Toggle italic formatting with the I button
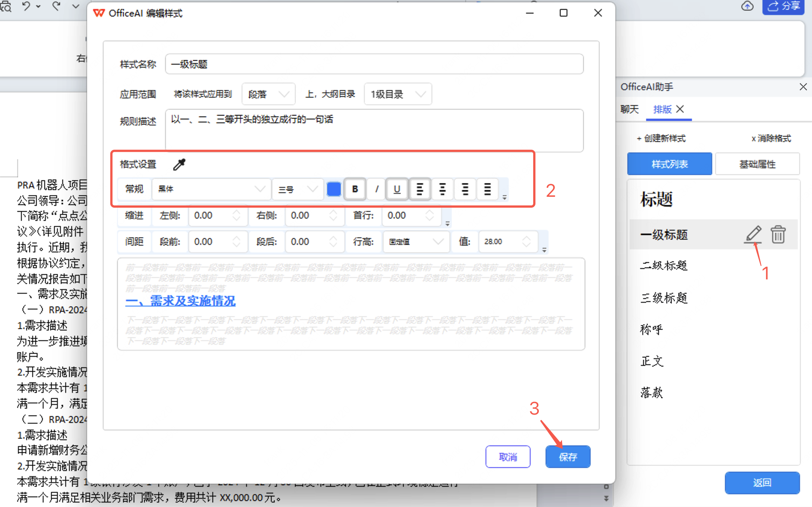 (x=376, y=189)
